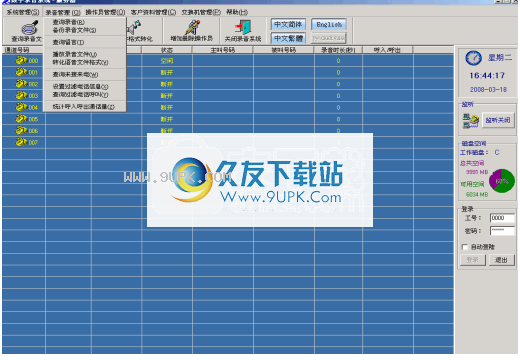This screenshot has width=520, height=360.
Task: Click the 状态 status column header
Action: tap(167, 50)
